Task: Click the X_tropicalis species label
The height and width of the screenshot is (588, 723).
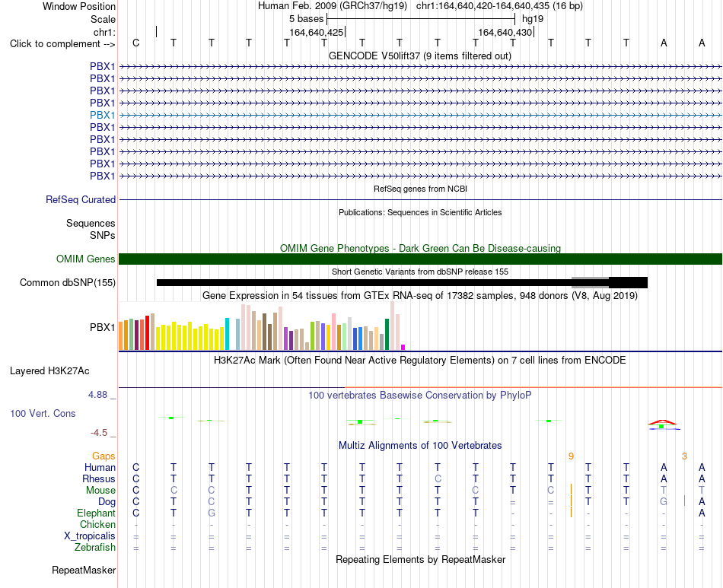Action: (x=90, y=536)
